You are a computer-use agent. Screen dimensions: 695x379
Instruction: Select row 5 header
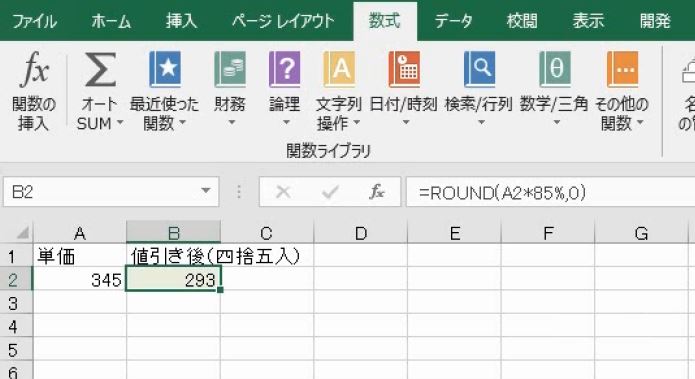point(16,350)
